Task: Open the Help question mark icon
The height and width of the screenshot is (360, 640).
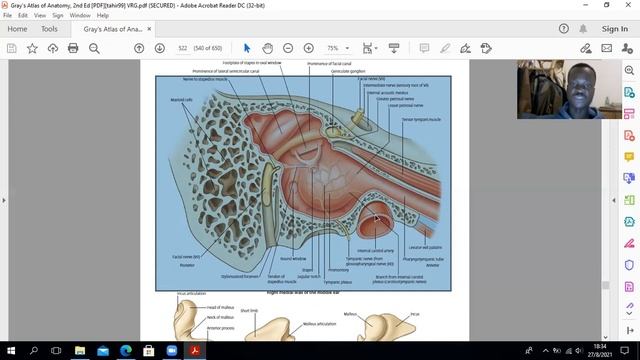Action: [x=563, y=29]
